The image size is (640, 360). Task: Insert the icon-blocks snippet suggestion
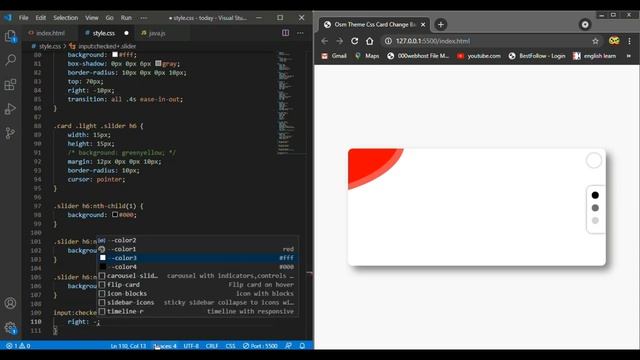(x=198, y=294)
